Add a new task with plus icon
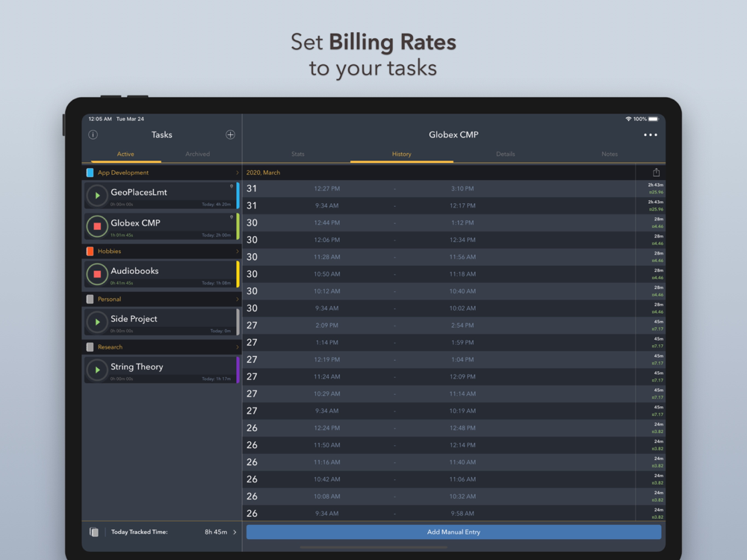Viewport: 747px width, 560px height. pyautogui.click(x=230, y=134)
